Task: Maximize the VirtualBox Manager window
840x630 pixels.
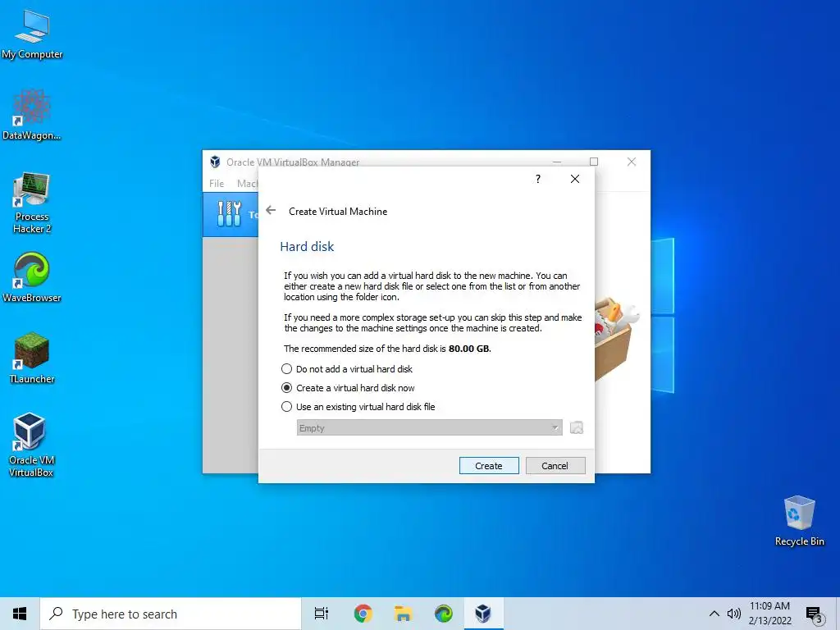Action: point(594,162)
